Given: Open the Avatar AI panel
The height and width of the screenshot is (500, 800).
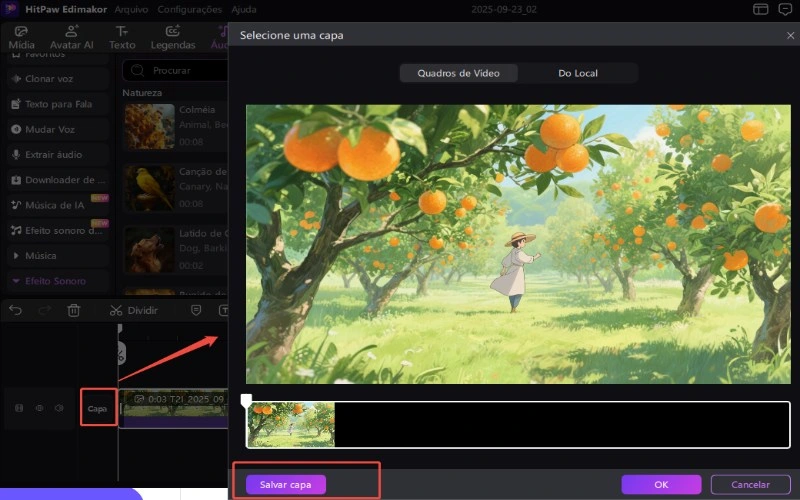Looking at the screenshot, I should click(72, 38).
